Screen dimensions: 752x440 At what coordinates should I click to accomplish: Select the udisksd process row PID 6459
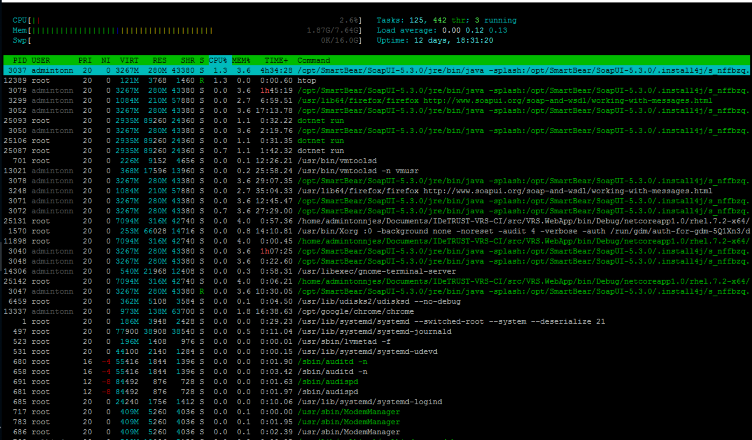click(x=376, y=301)
